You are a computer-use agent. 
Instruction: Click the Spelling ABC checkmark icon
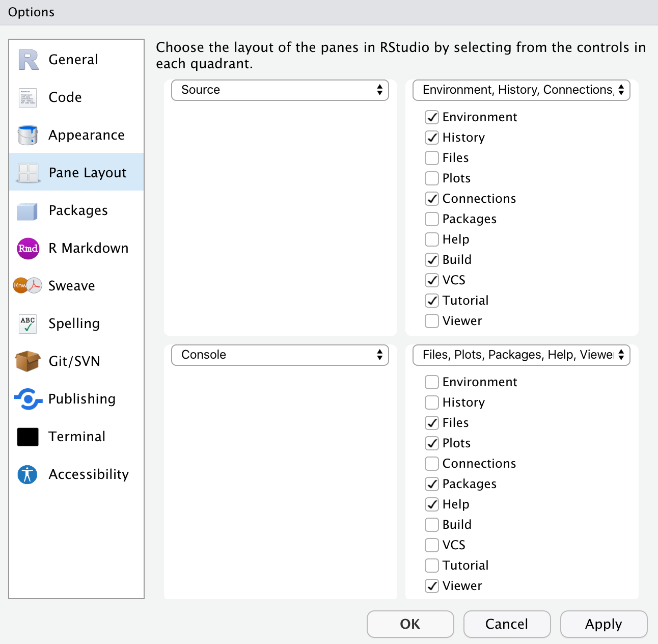pos(28,324)
